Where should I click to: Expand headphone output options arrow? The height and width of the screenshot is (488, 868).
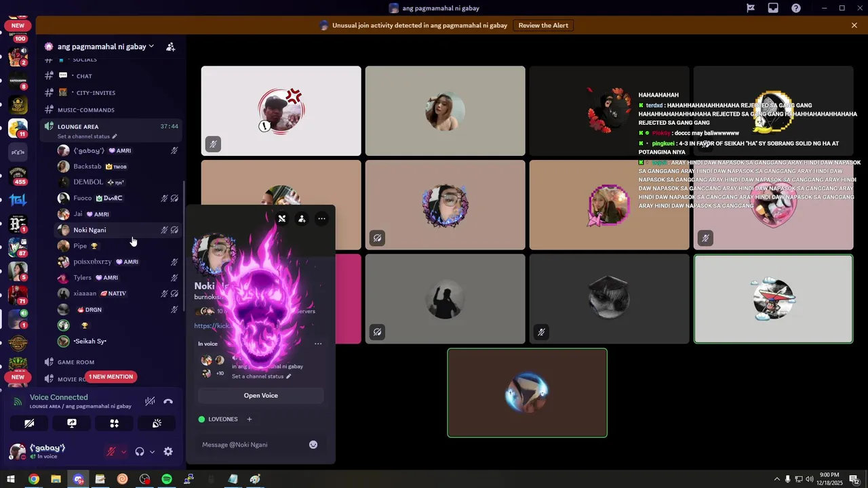pos(152,452)
